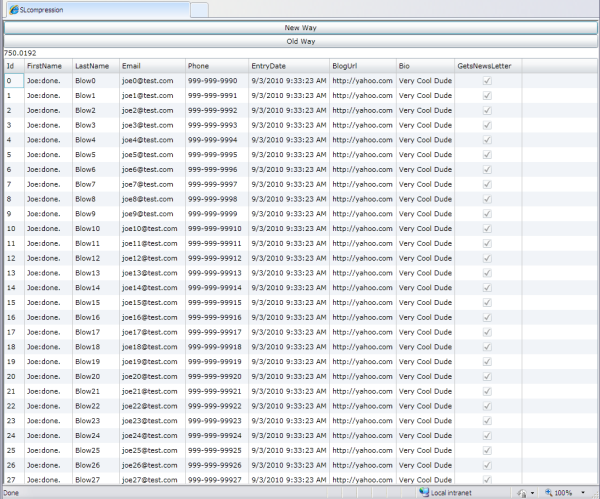Select the joe11@test.com email cell
The image size is (600, 499).
point(152,243)
